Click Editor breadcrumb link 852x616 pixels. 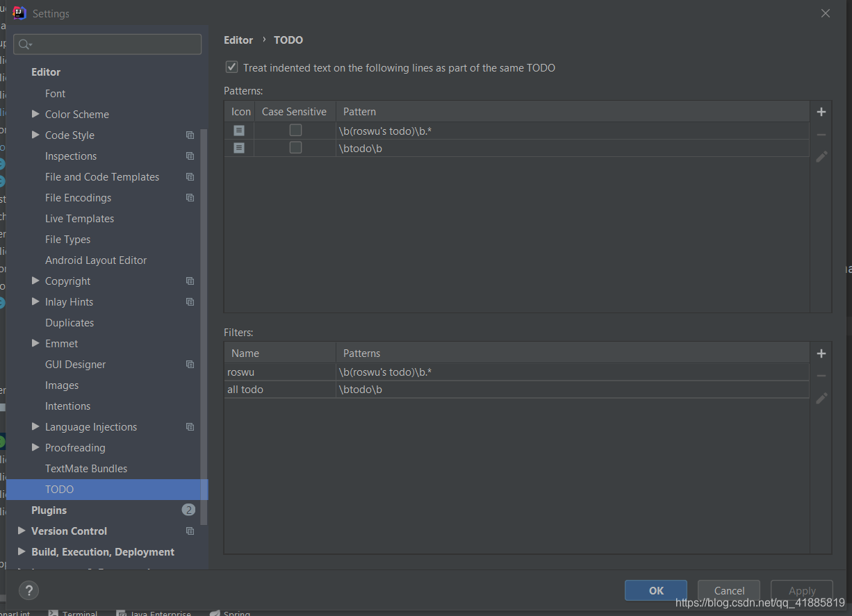coord(238,40)
